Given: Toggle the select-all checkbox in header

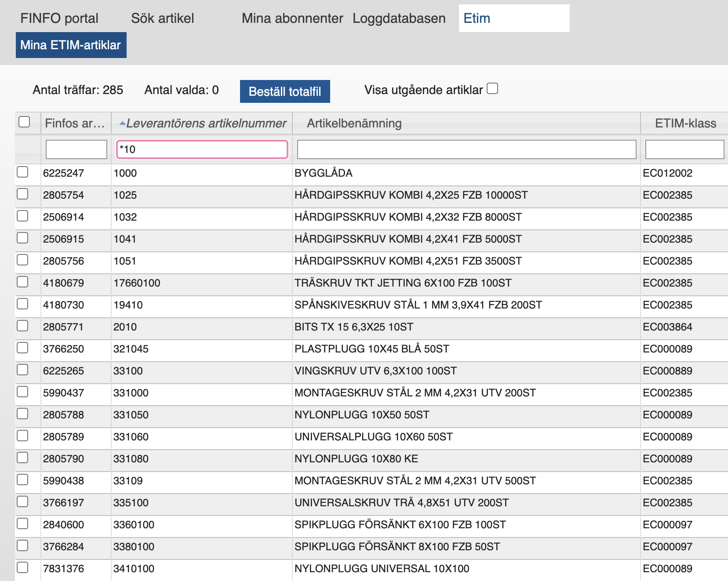Looking at the screenshot, I should click(24, 122).
